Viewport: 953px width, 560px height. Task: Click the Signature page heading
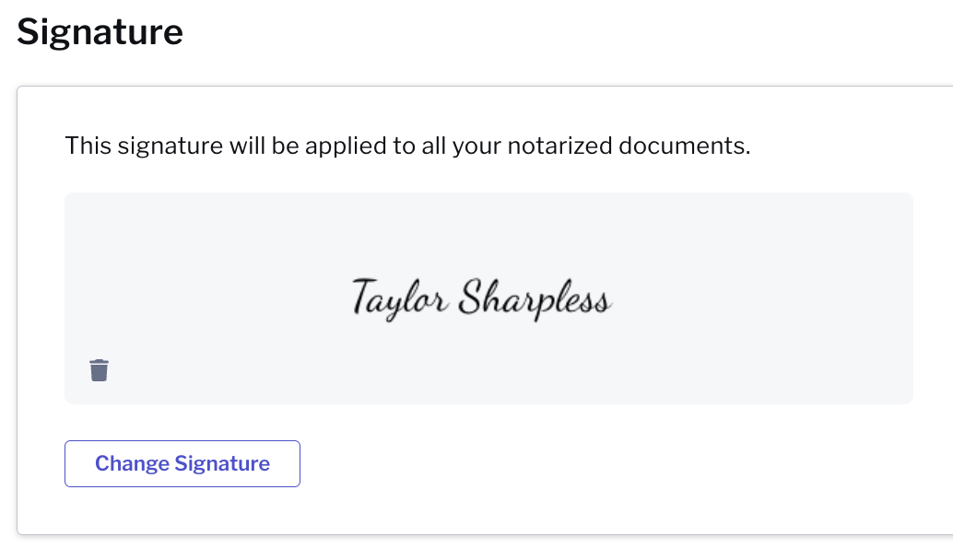pyautogui.click(x=100, y=31)
